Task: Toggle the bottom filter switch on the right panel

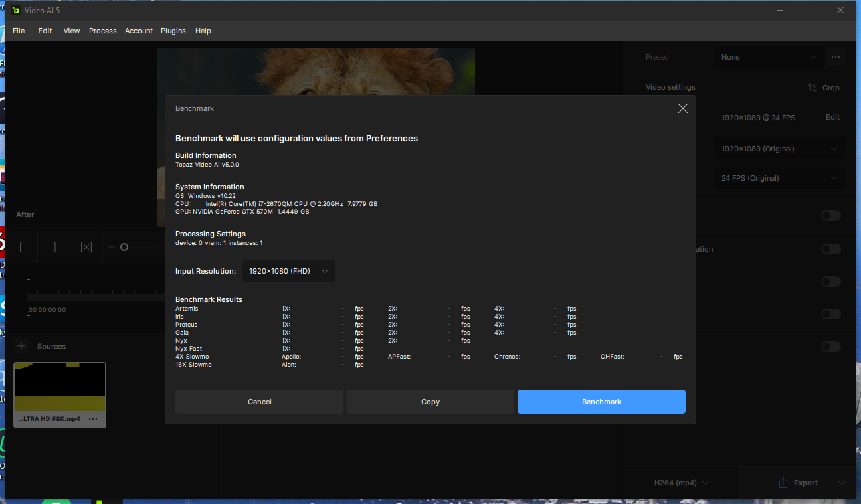Action: click(x=830, y=347)
